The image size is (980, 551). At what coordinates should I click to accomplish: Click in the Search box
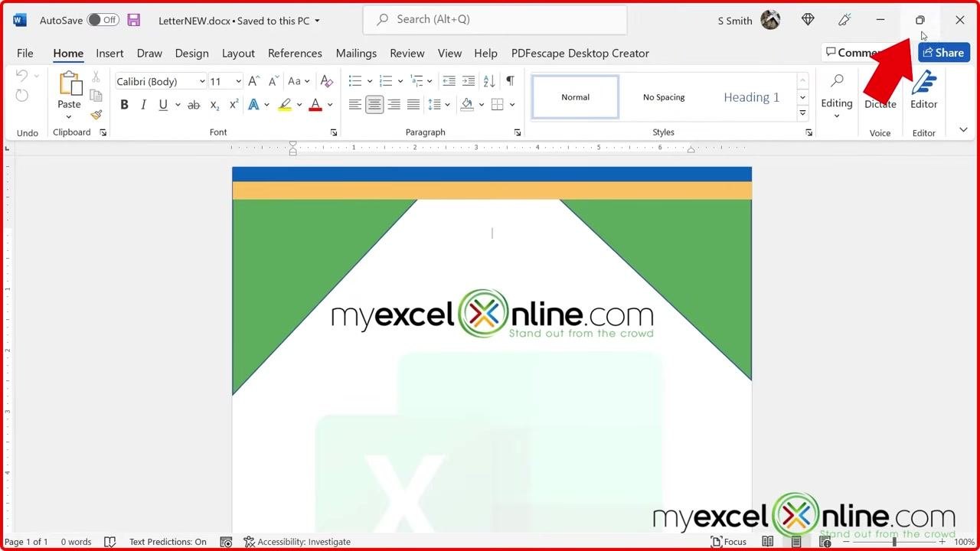495,20
